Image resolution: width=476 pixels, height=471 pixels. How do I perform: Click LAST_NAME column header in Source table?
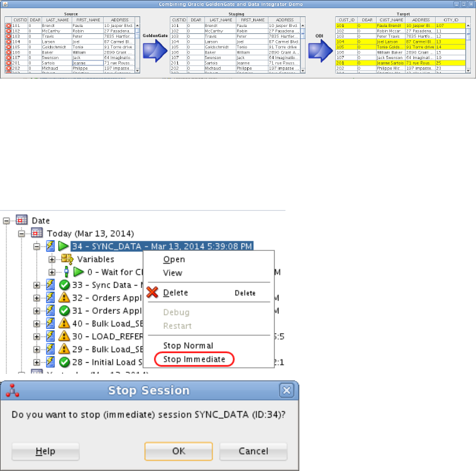pyautogui.click(x=57, y=19)
